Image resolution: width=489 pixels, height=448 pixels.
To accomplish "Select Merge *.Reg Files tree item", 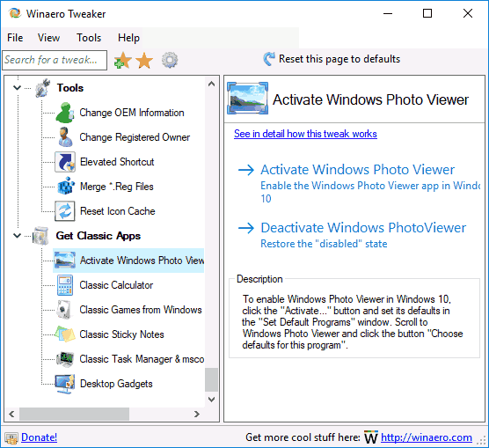I will pos(117,187).
